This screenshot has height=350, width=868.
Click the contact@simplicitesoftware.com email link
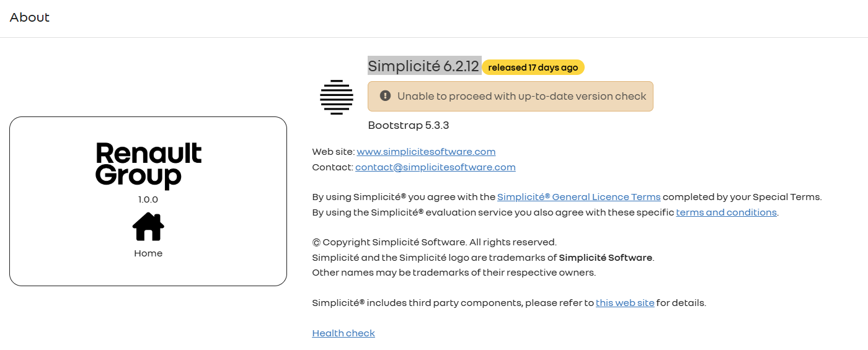[435, 167]
